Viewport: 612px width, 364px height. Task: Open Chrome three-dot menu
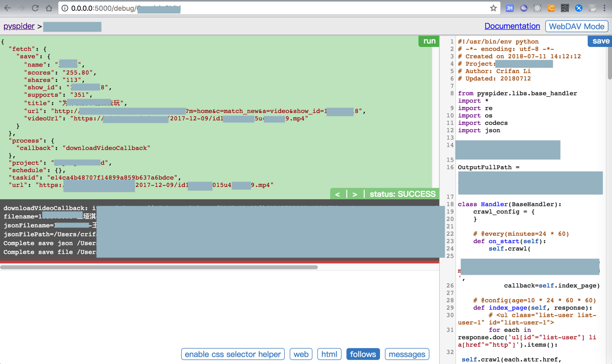(x=605, y=8)
